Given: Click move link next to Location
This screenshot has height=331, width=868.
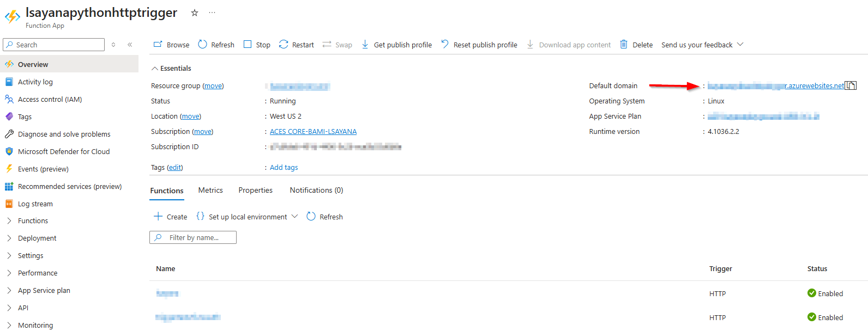Looking at the screenshot, I should [190, 116].
